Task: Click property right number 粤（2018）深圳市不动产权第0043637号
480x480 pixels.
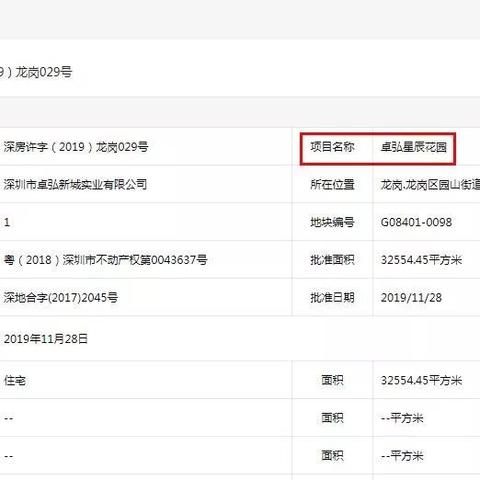Action: pos(105,260)
